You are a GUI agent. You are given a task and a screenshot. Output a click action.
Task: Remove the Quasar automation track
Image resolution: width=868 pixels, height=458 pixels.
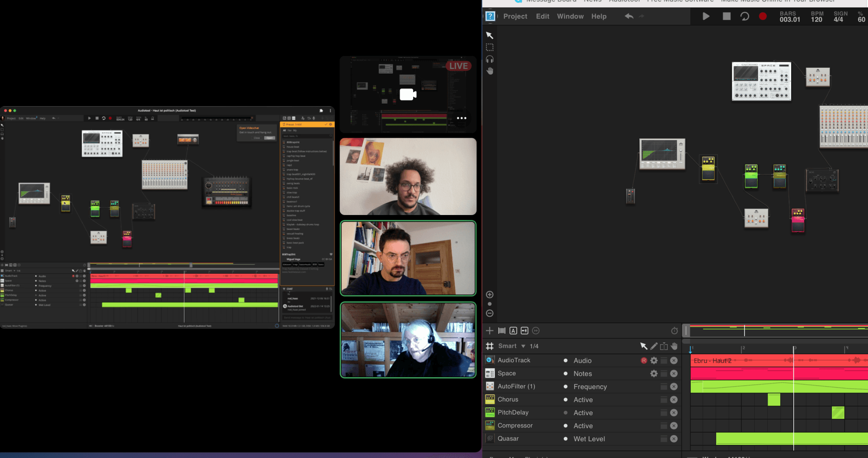point(674,439)
